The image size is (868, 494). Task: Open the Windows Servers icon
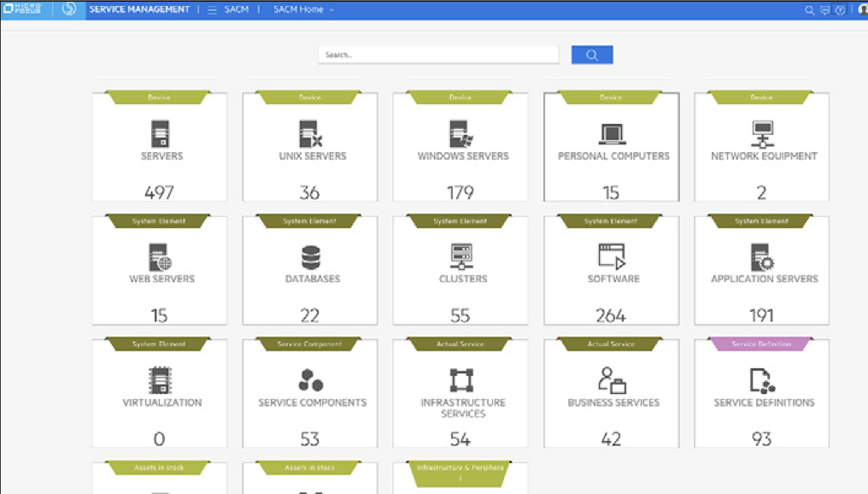point(461,133)
